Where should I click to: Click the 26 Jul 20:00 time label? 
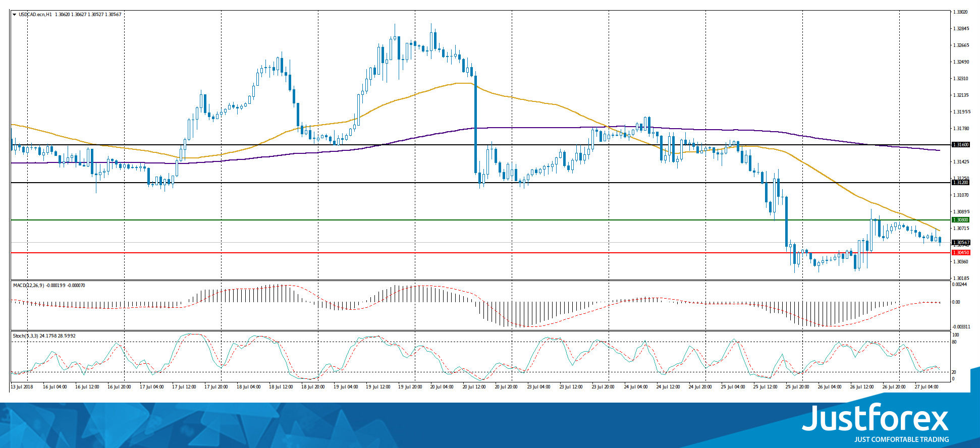click(895, 387)
